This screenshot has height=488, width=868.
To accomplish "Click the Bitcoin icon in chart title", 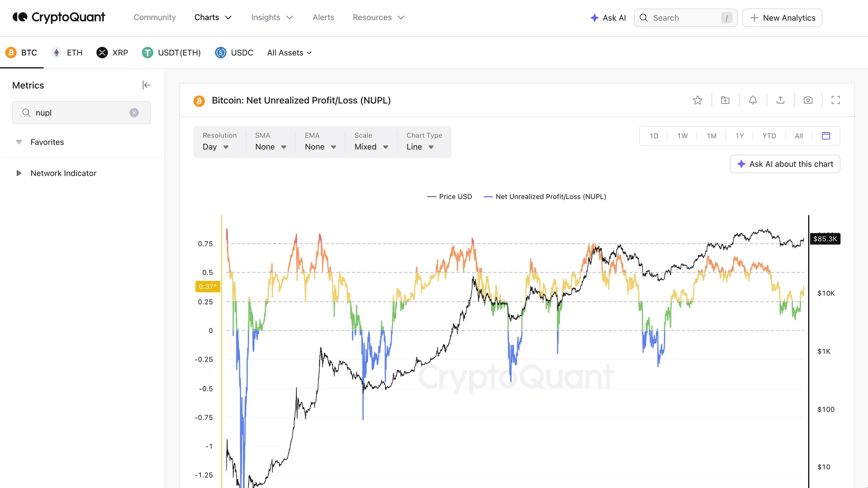I will [199, 101].
